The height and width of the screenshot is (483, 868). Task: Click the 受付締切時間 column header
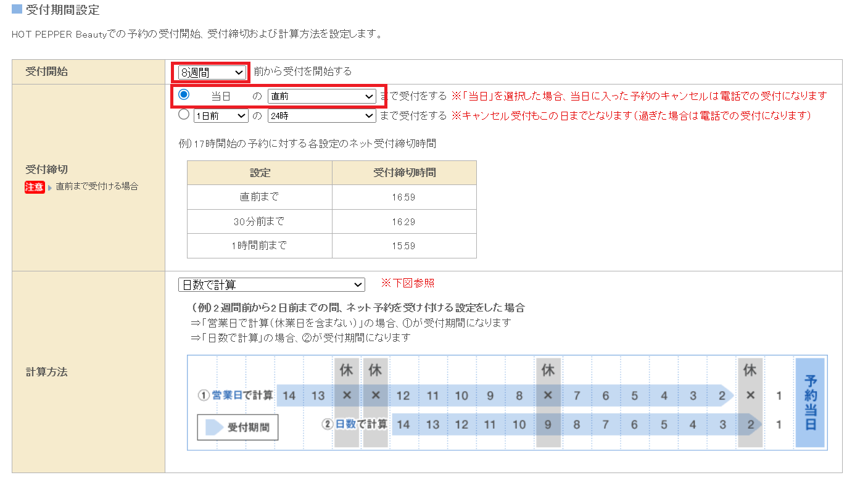pos(404,173)
